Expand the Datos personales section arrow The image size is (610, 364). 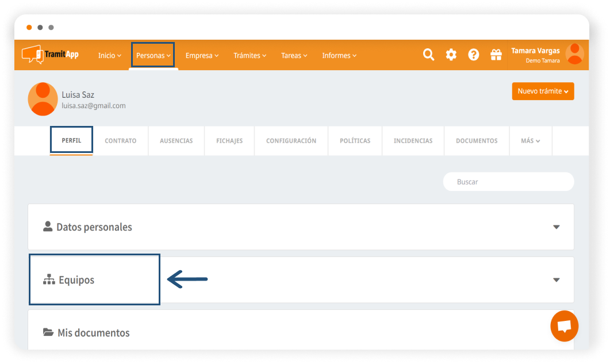[x=556, y=227]
